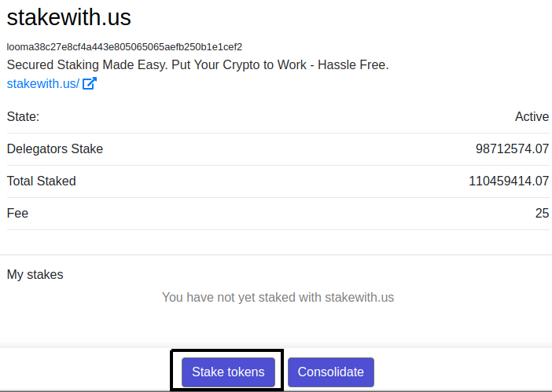552x392 pixels.
Task: Click the external link arrow icon
Action: click(x=90, y=83)
